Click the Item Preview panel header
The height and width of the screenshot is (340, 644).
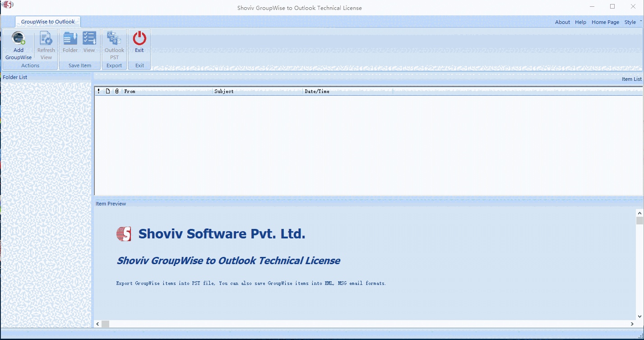click(x=368, y=204)
